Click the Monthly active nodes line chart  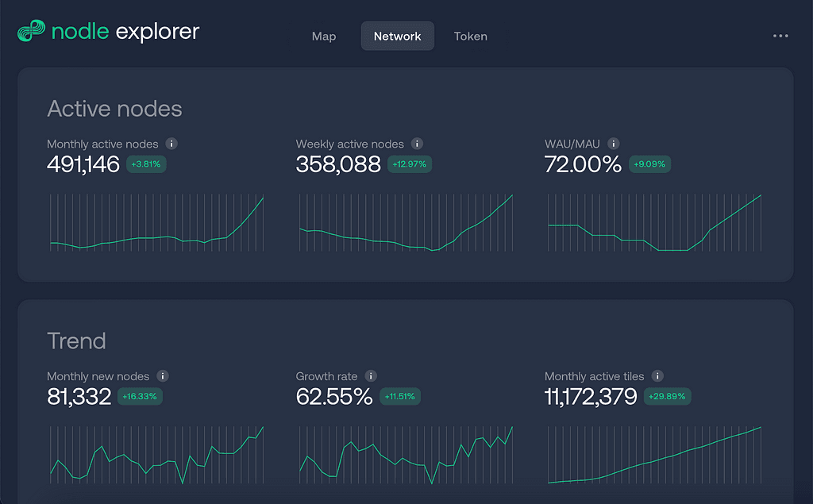(156, 222)
